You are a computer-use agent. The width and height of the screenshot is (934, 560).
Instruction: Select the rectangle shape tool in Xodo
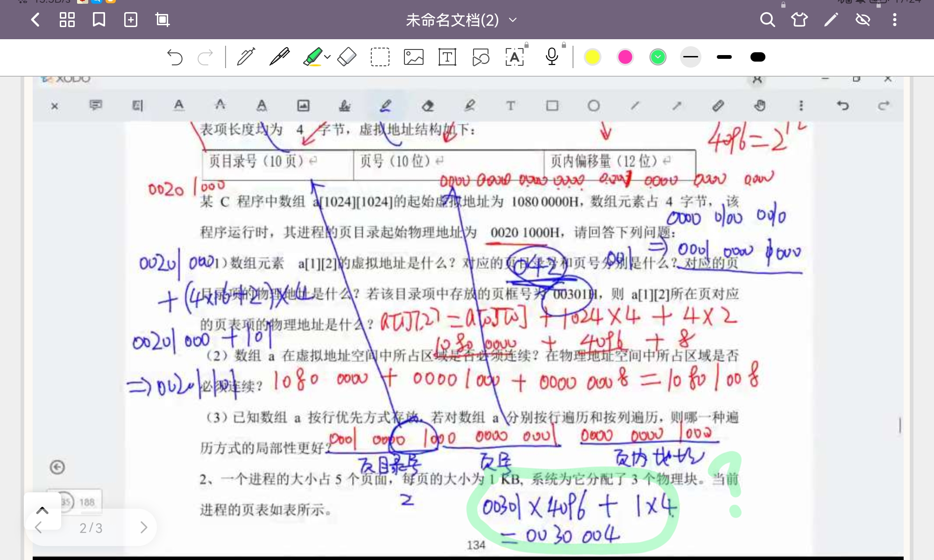[x=552, y=106]
